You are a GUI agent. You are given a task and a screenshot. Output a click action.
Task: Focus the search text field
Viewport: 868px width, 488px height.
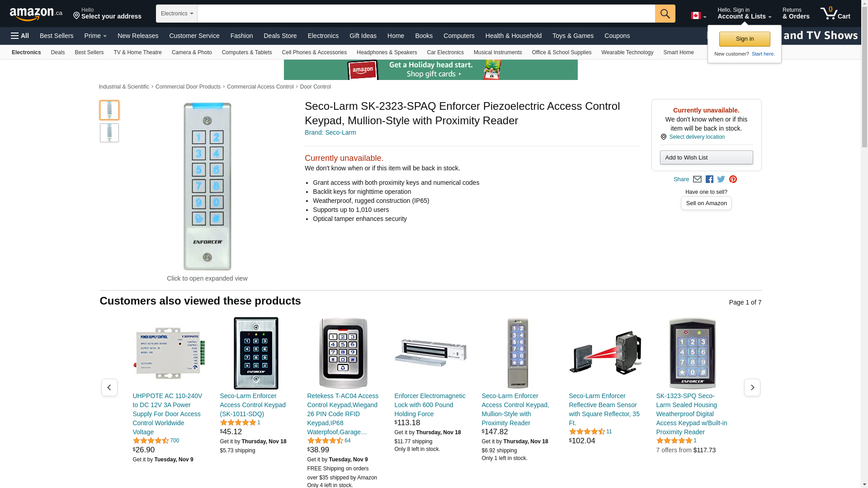click(x=426, y=14)
